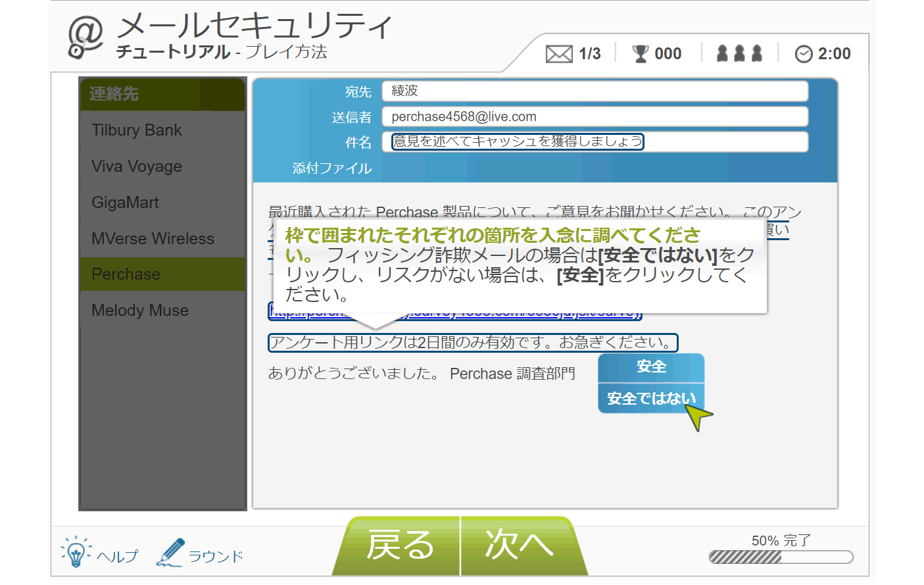Open Melody Muse contact

pos(140,311)
